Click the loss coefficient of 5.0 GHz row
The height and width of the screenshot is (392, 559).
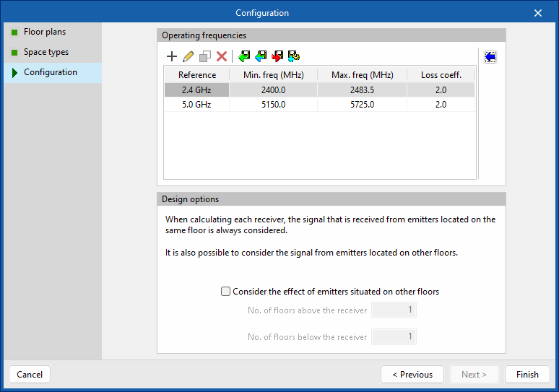click(x=441, y=105)
